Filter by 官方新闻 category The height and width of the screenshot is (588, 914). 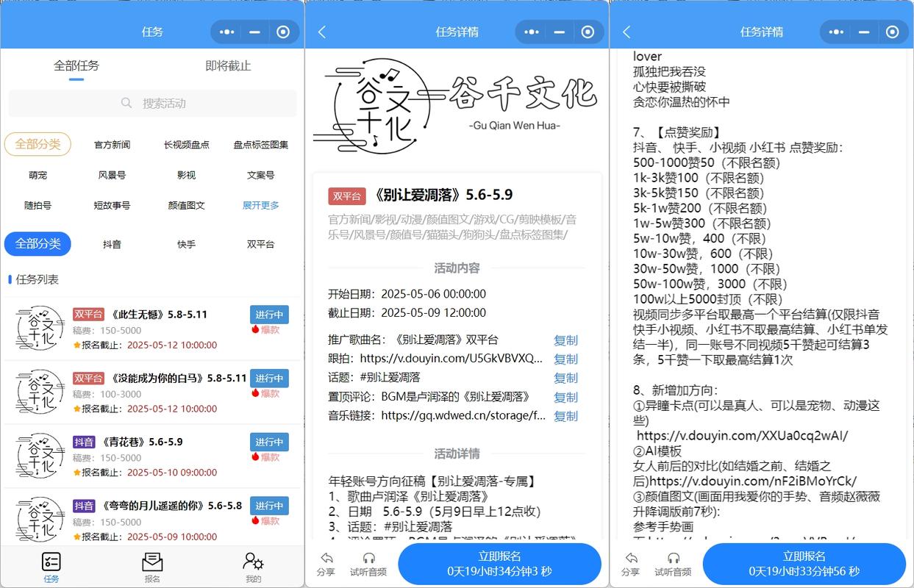pyautogui.click(x=112, y=145)
